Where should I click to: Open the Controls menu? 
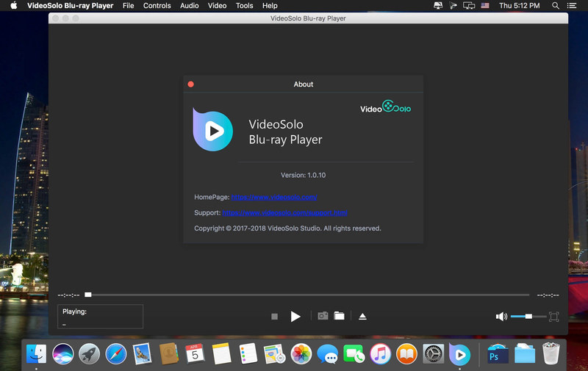coord(157,6)
